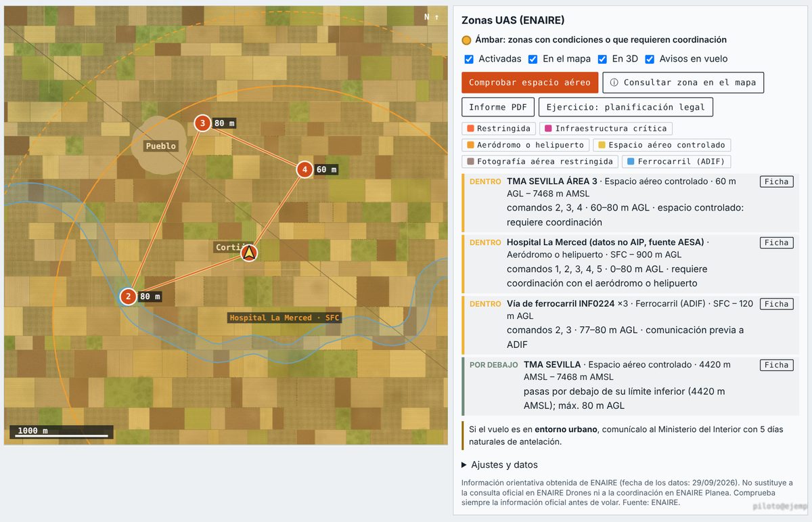This screenshot has height=522, width=812.
Task: Expand the Ajustes y datos section
Action: point(499,464)
